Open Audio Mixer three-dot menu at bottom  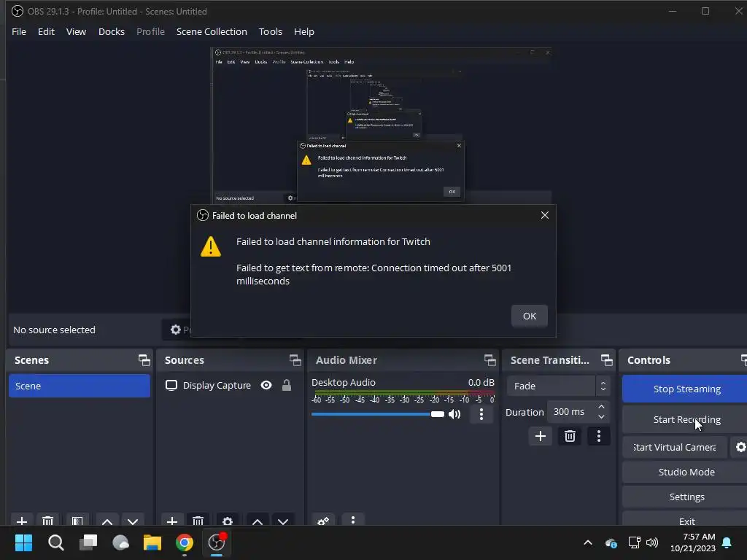coord(352,520)
